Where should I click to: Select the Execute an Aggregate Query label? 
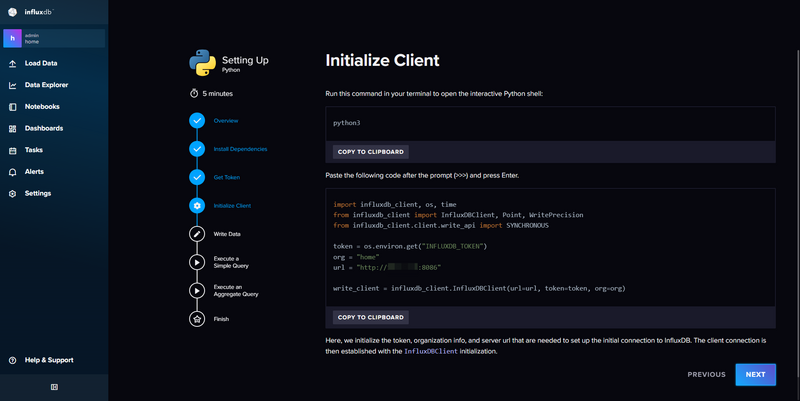pyautogui.click(x=236, y=291)
